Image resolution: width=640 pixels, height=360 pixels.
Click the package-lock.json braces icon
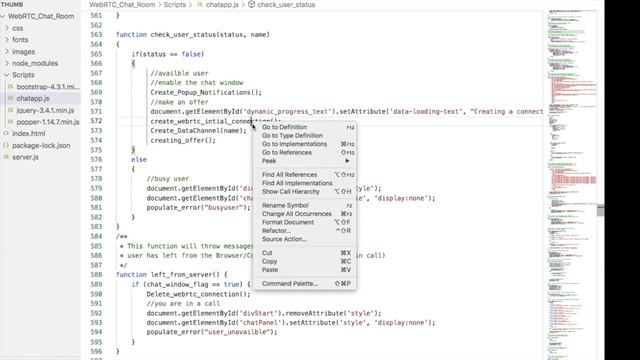[x=6, y=145]
